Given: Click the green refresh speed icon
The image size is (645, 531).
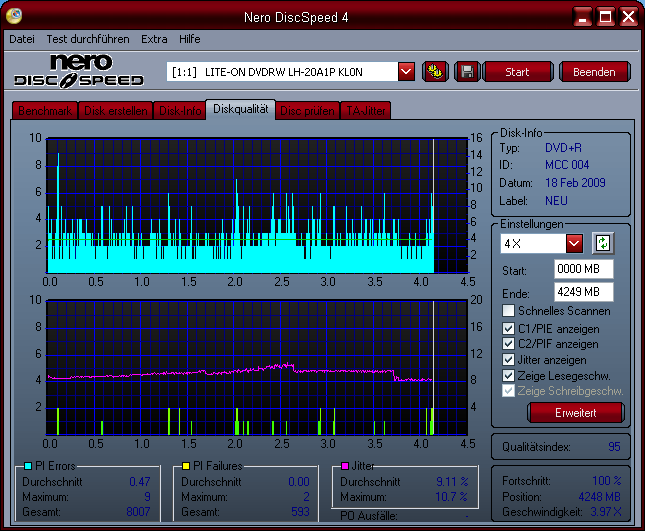Looking at the screenshot, I should click(x=602, y=243).
